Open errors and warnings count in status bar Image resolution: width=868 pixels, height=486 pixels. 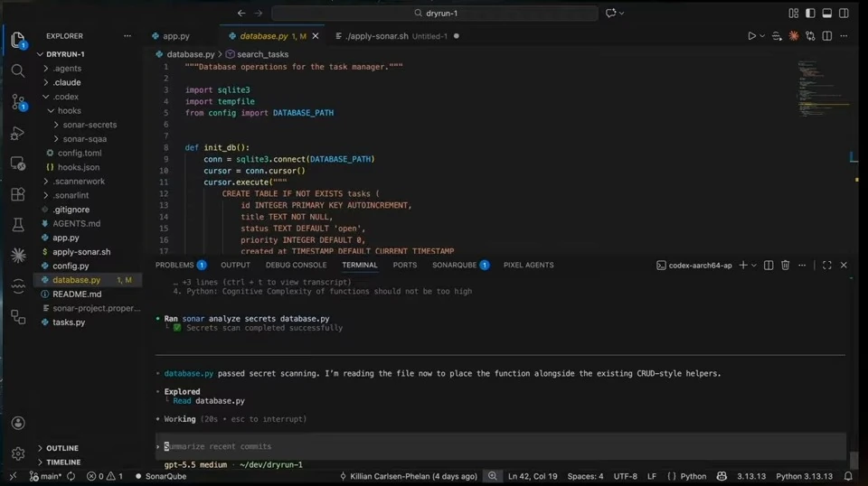click(105, 476)
